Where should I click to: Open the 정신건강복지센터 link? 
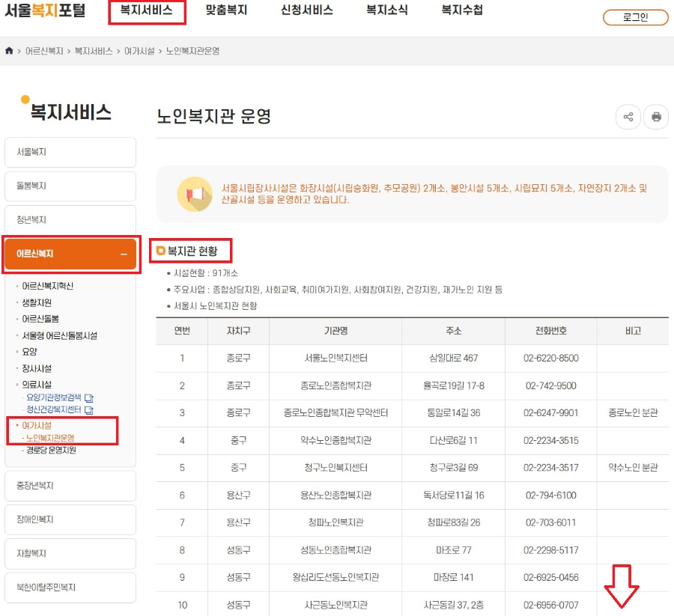(54, 410)
